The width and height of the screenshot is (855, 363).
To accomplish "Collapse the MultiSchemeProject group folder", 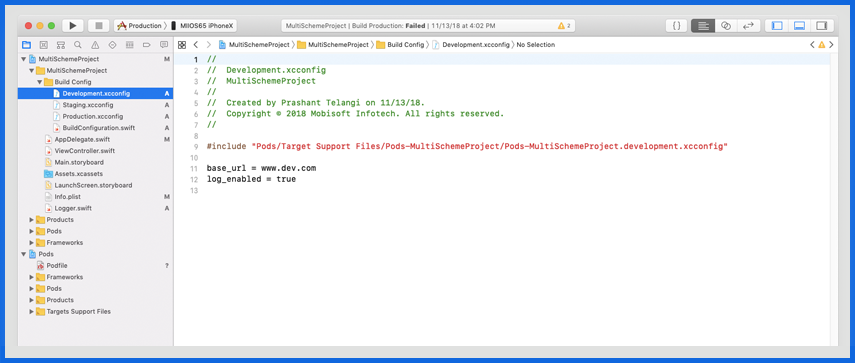I will pos(31,70).
